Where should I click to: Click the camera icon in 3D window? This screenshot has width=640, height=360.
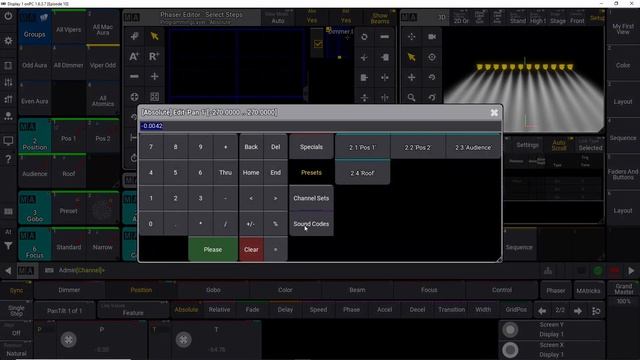(x=432, y=37)
